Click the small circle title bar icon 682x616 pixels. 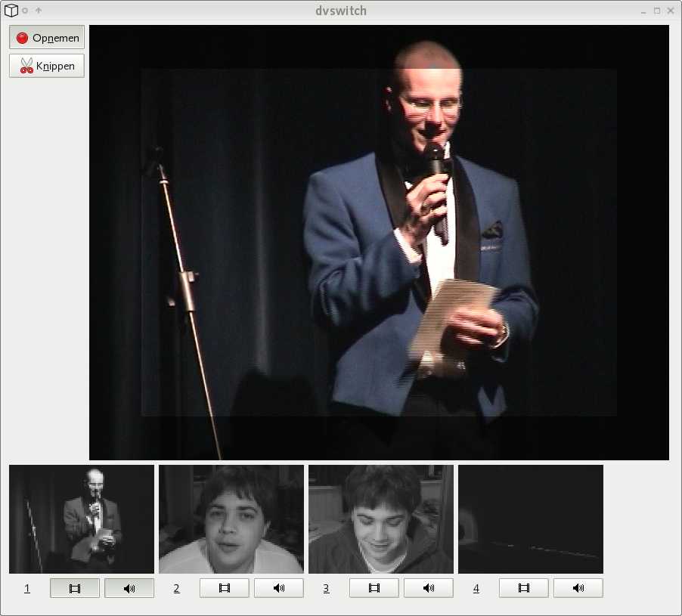click(25, 11)
